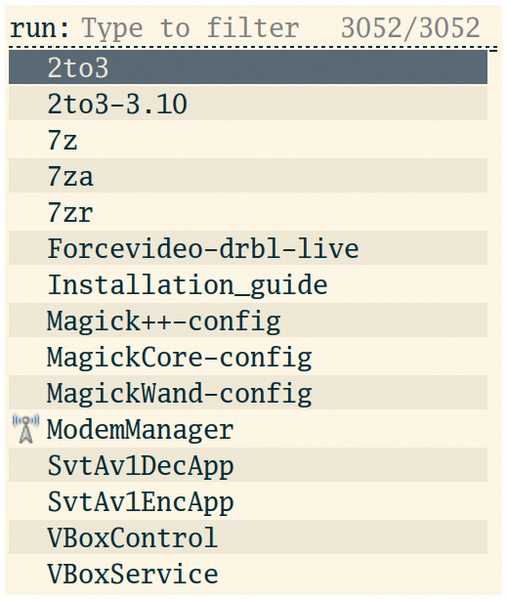The width and height of the screenshot is (507, 600).
Task: Select the highlighted 2to3 entry
Action: click(x=248, y=67)
